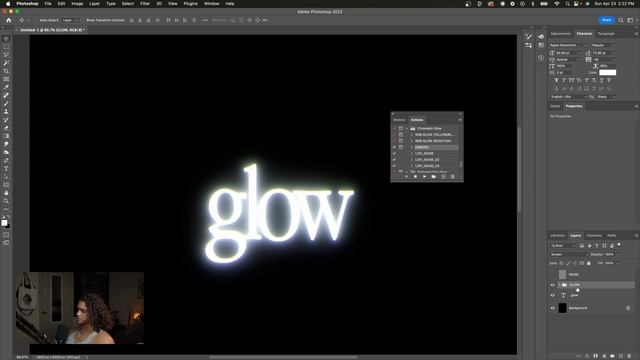The height and width of the screenshot is (360, 640).
Task: Collapse the Cinematic Glow action set
Action: (407, 128)
